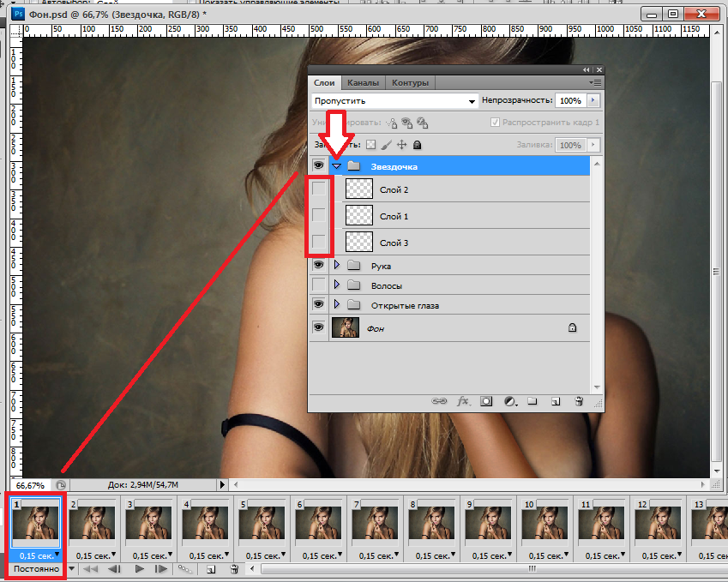
Task: Select animation frame 3 thumbnail
Action: point(148,523)
